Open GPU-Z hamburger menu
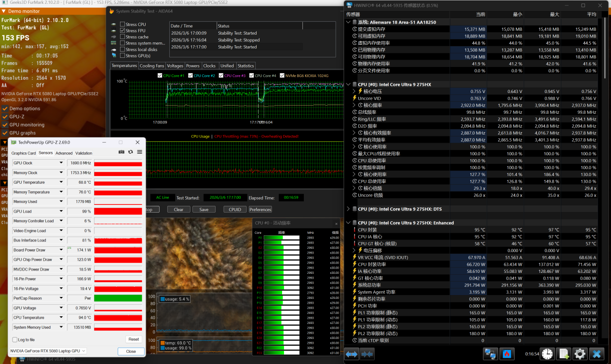611x364 pixels. [x=139, y=152]
